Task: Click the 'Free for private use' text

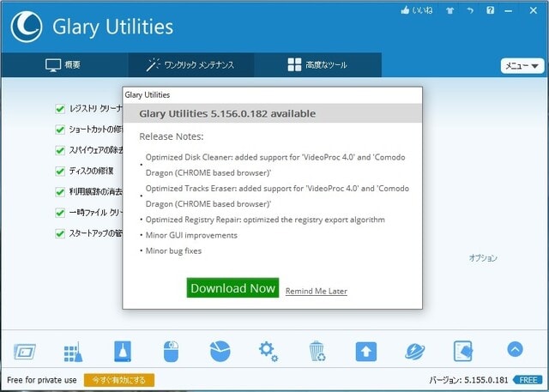Action: tap(42, 380)
